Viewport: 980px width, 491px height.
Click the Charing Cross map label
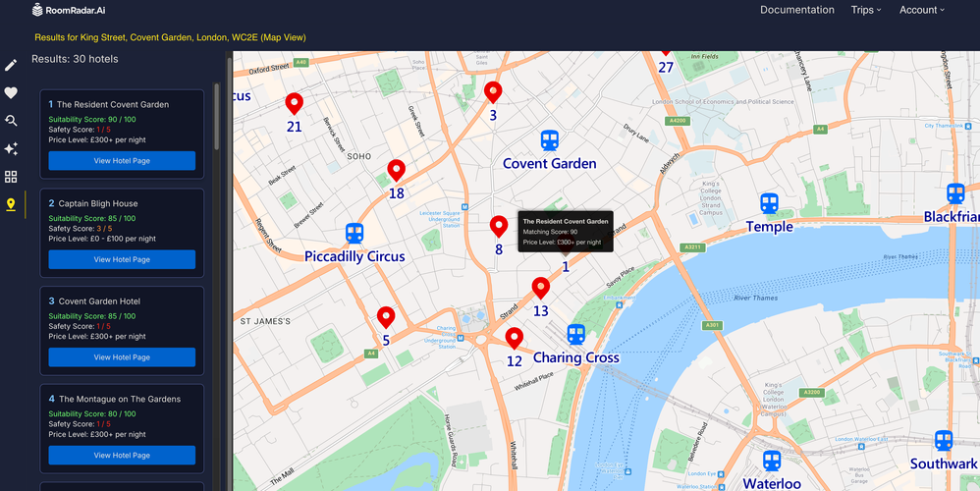576,358
